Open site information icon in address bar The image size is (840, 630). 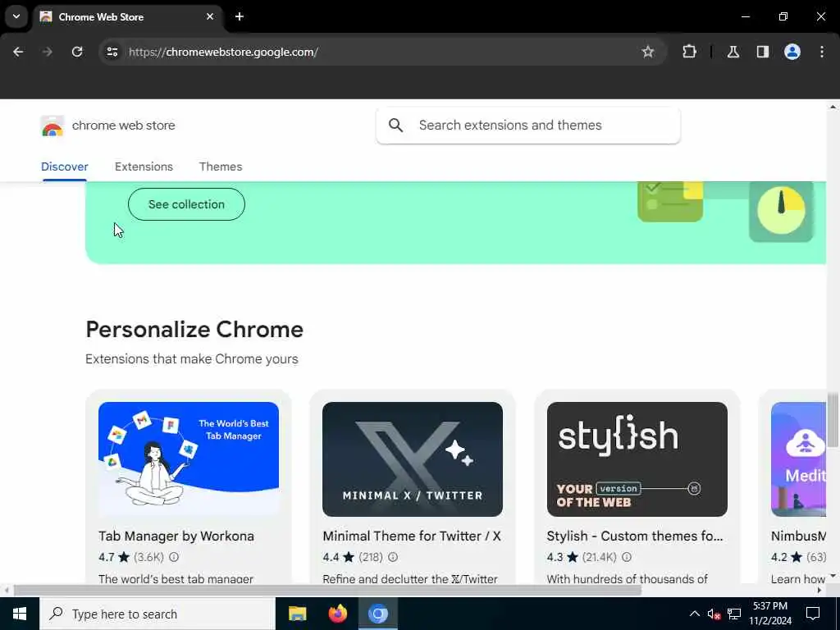(x=112, y=52)
